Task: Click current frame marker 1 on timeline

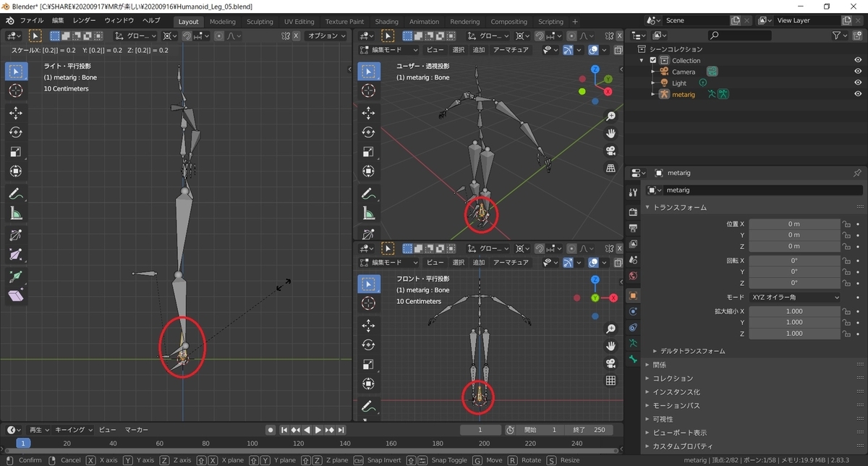Action: [x=23, y=444]
